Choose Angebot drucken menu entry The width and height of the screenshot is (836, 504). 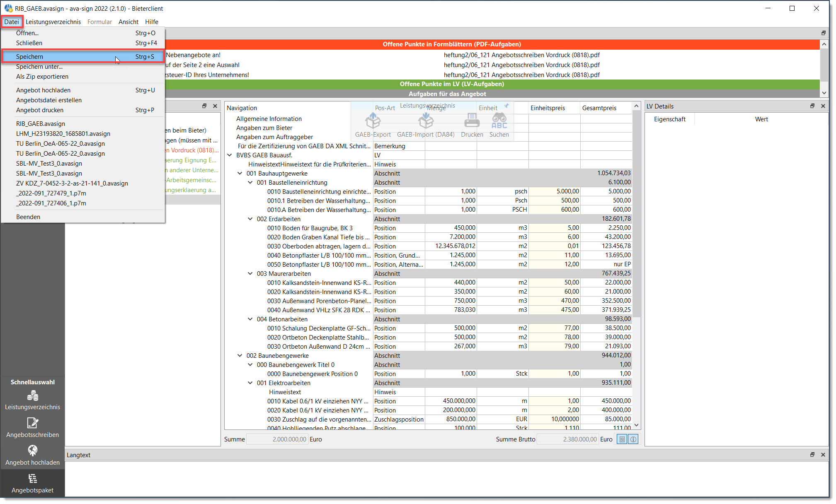tap(83, 110)
